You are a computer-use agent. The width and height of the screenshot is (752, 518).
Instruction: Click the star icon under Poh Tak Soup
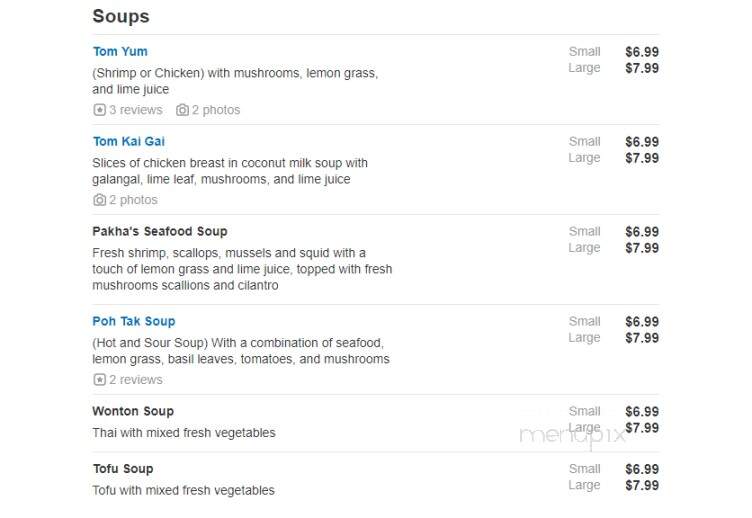tap(99, 379)
